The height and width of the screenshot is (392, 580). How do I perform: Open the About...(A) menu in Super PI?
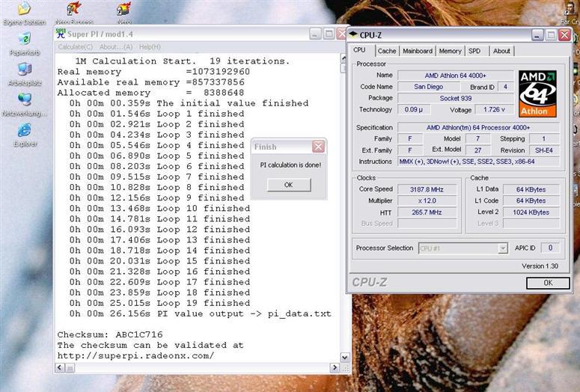[x=116, y=47]
